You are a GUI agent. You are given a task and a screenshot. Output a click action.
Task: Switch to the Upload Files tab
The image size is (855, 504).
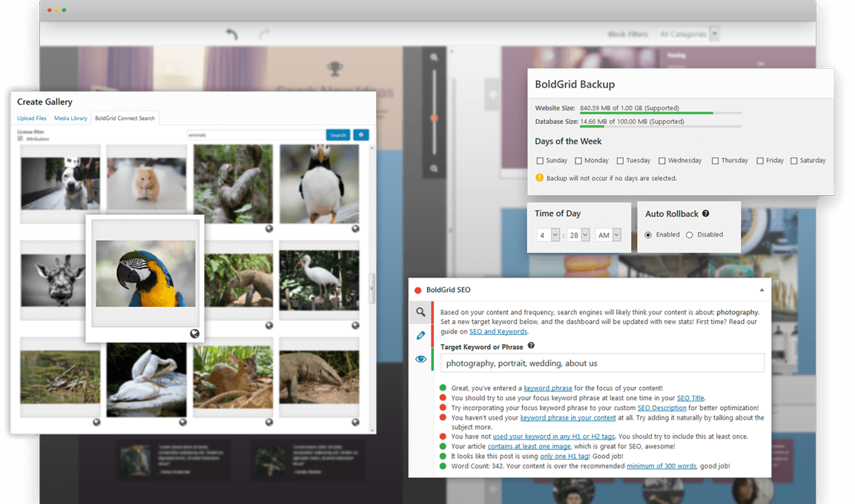[x=32, y=119]
